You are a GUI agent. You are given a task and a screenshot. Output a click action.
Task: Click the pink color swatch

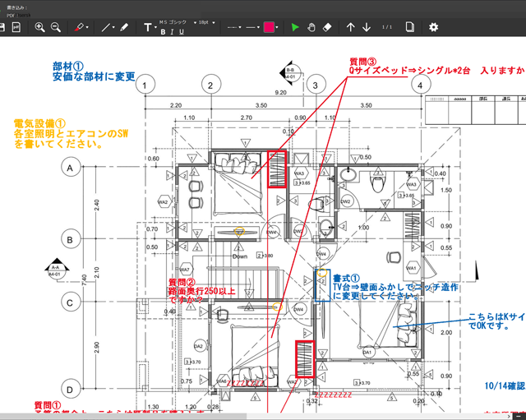tap(269, 27)
